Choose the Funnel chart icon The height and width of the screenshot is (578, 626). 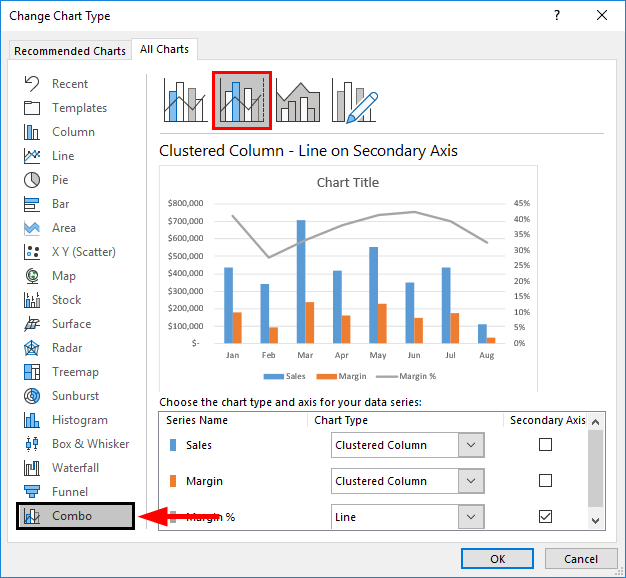click(32, 492)
